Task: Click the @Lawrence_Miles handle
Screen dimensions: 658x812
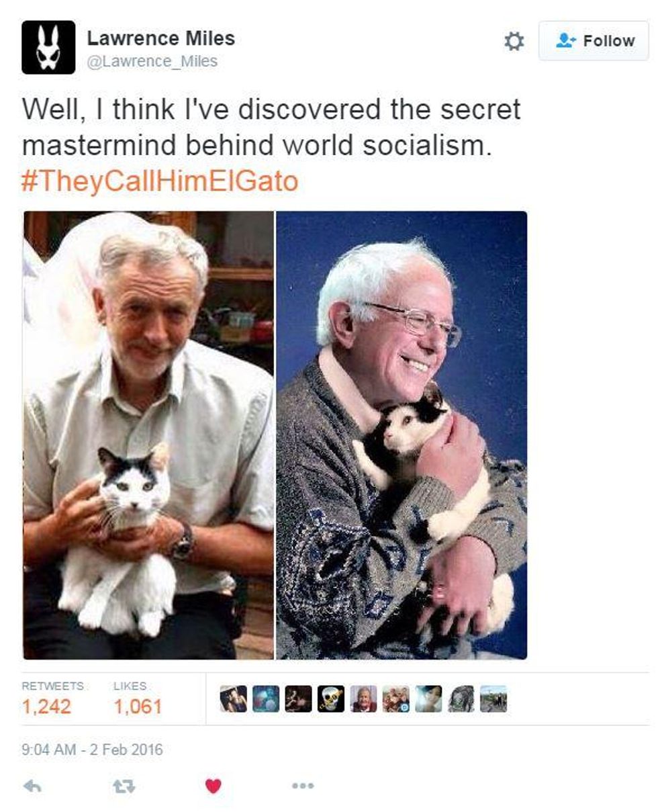Action: click(152, 61)
